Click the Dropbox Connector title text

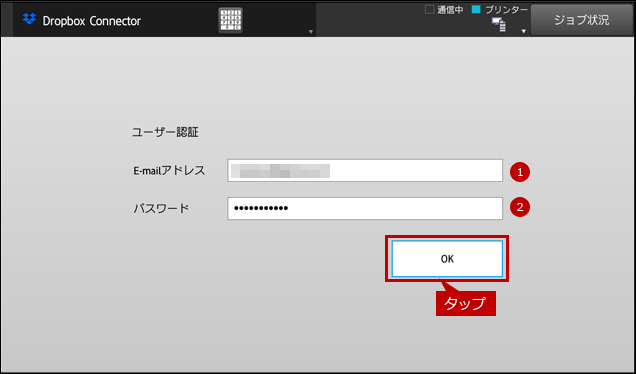tap(92, 21)
